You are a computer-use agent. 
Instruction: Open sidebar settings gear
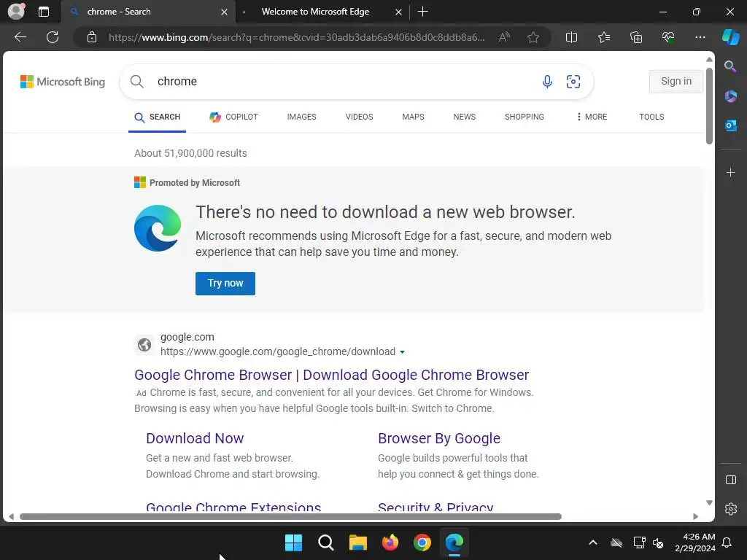730,508
